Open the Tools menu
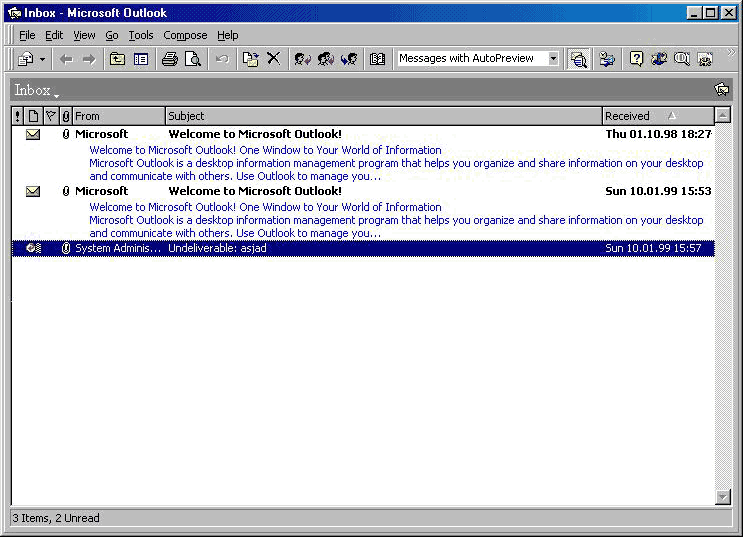 point(140,35)
